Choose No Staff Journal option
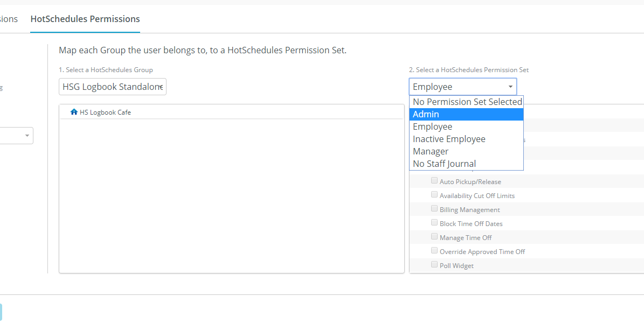Viewport: 644px width, 324px height. coord(466,163)
